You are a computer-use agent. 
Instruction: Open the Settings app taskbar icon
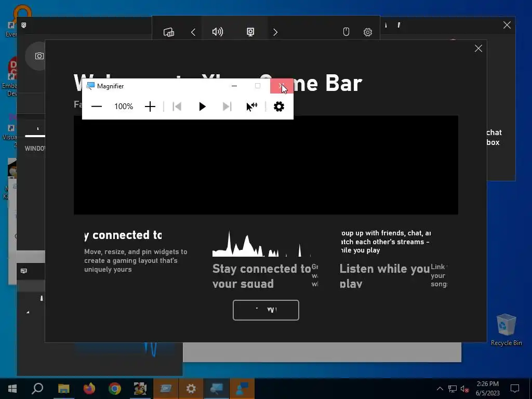point(191,389)
